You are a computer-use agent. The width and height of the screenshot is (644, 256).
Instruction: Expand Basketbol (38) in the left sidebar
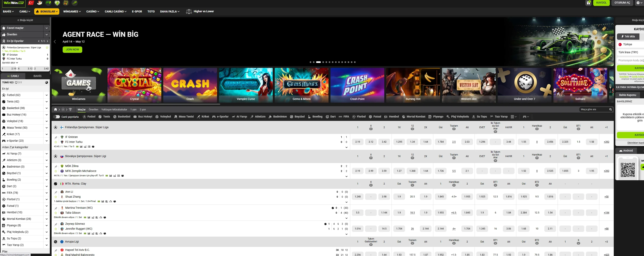click(x=46, y=108)
